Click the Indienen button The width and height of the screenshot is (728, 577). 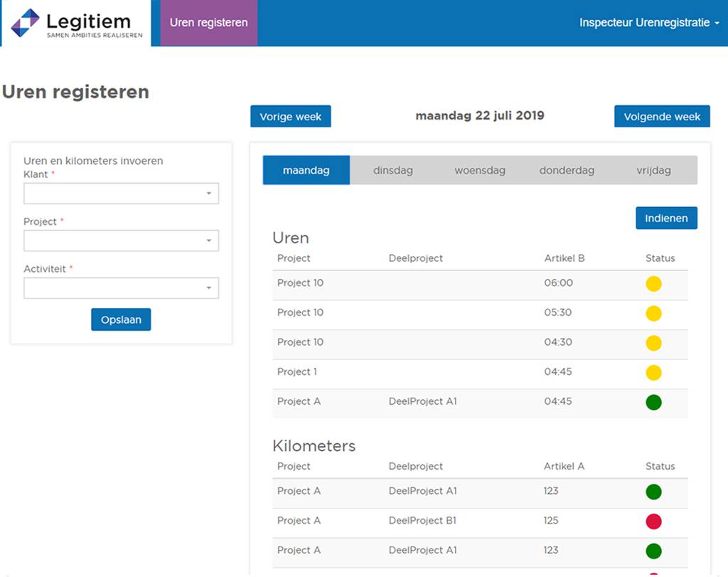[666, 218]
